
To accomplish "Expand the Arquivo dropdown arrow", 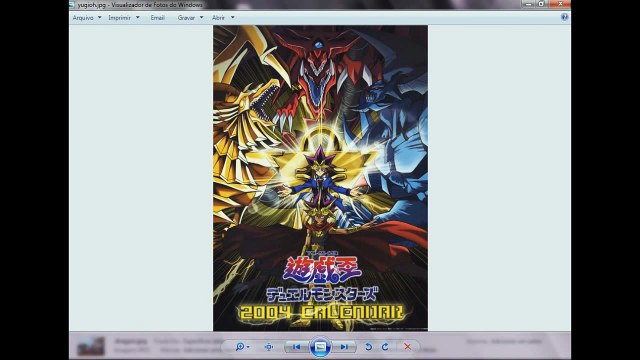I will 100,18.
